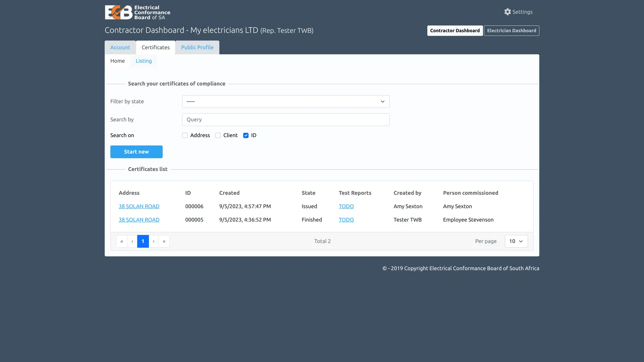Switch to the Account tab
The height and width of the screenshot is (362, 644).
[120, 47]
